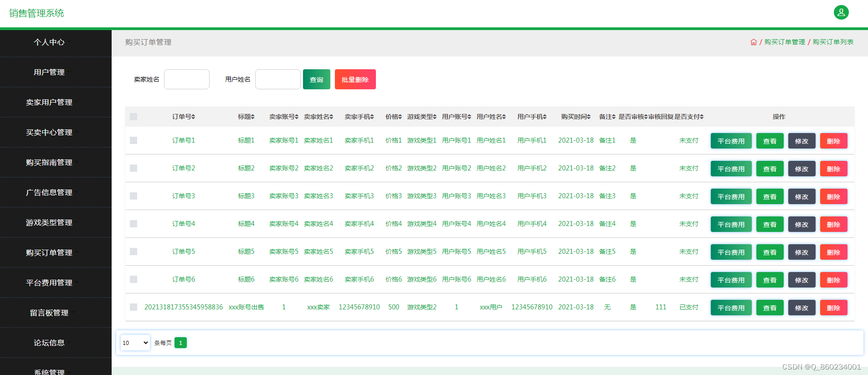Viewport: 868px width, 375px height.
Task: Go to page 1 in pagination
Action: [x=180, y=343]
